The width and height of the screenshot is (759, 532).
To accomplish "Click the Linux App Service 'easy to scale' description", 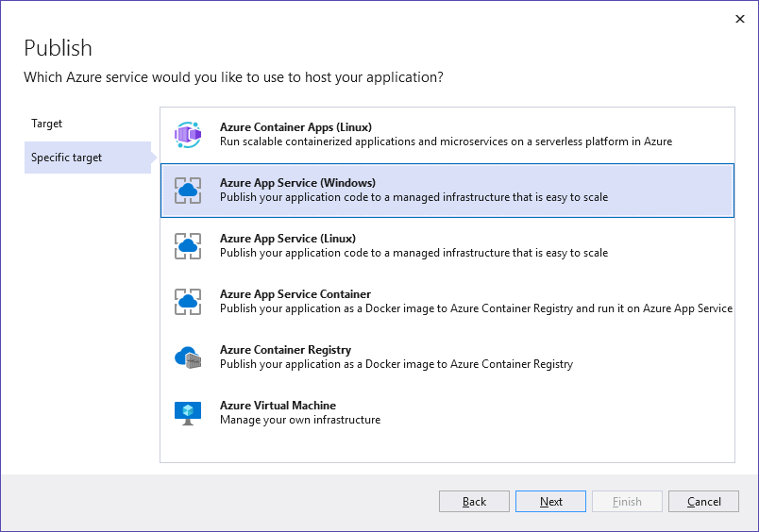I will pos(413,253).
